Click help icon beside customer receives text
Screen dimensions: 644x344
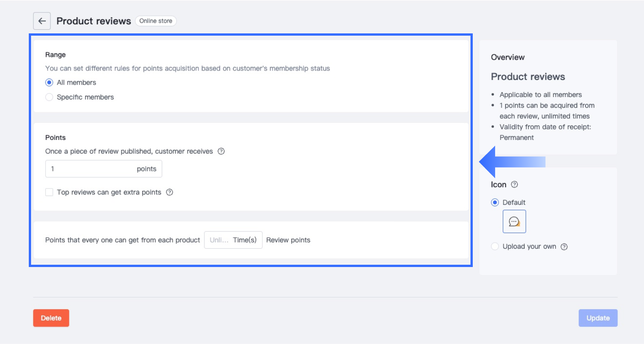[221, 151]
